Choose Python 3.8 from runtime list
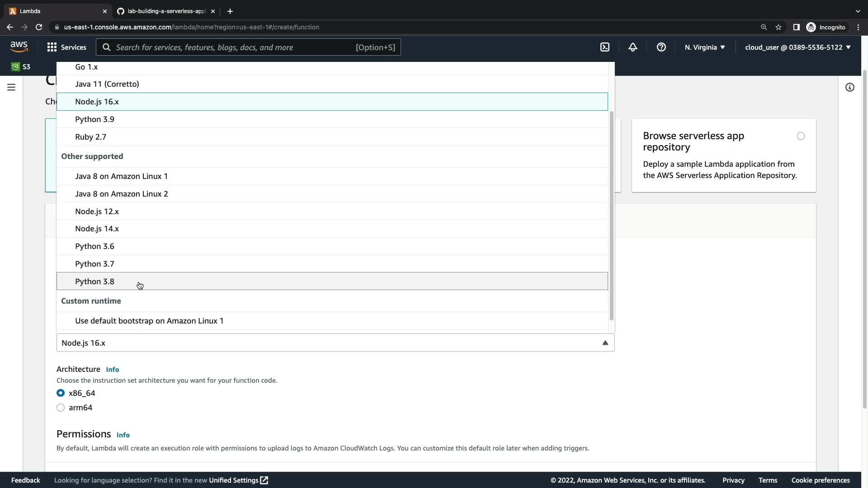Image resolution: width=868 pixels, height=488 pixels. pos(94,282)
